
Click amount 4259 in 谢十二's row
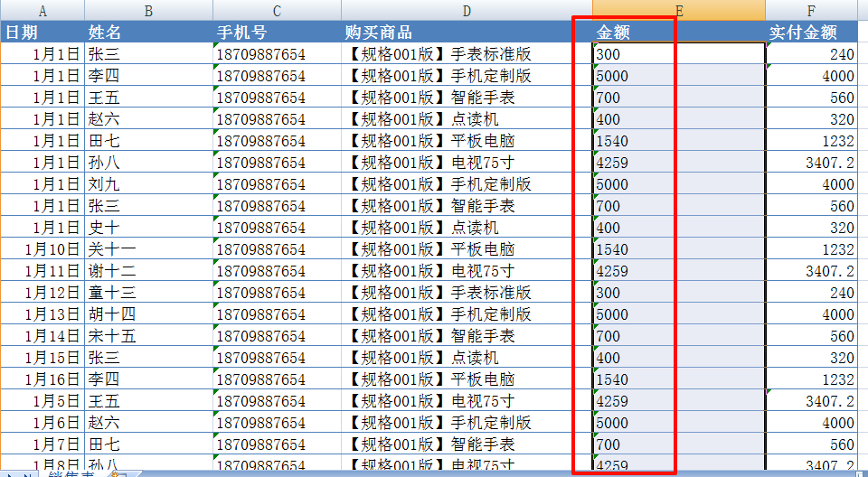point(679,271)
